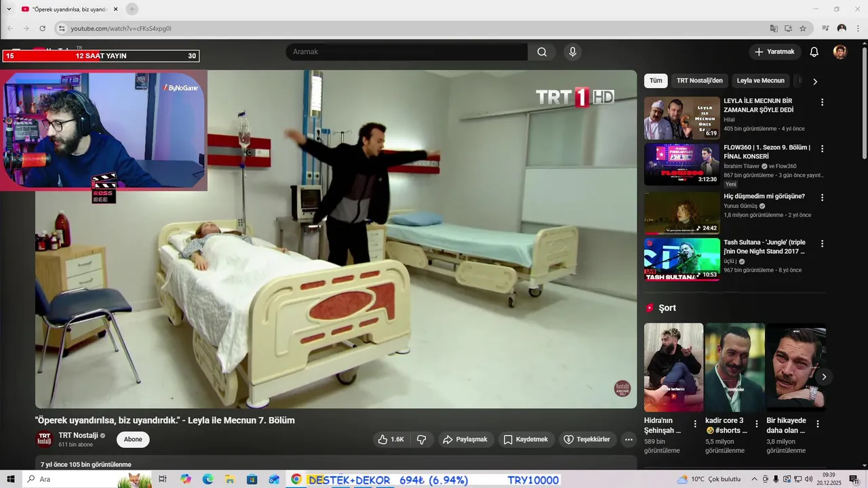Open the Hiç düşmedim mi görüşüne thumbnail
Viewport: 868px width, 488px height.
pos(682,213)
